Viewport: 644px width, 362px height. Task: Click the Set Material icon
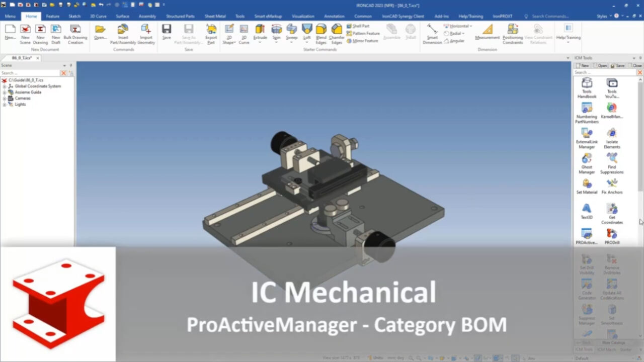click(x=587, y=186)
